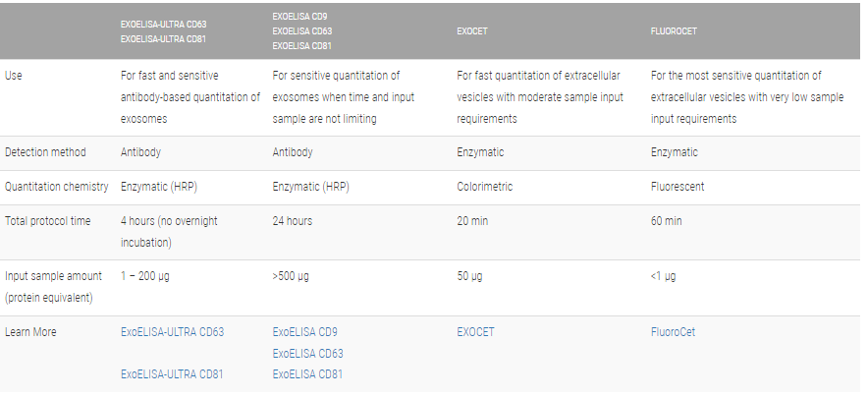Click the '24 hours' protocol time cell
Screen dimensions: 868x398
click(x=293, y=221)
